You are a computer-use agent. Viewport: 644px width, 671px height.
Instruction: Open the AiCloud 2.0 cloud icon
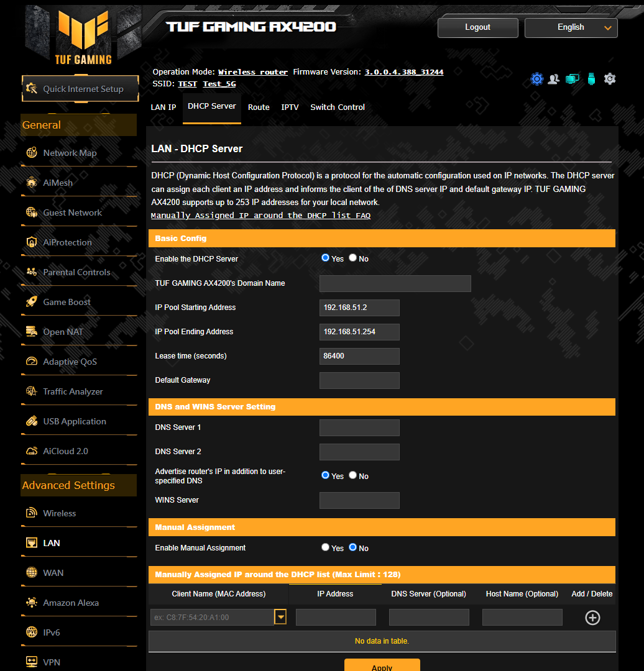coord(32,451)
